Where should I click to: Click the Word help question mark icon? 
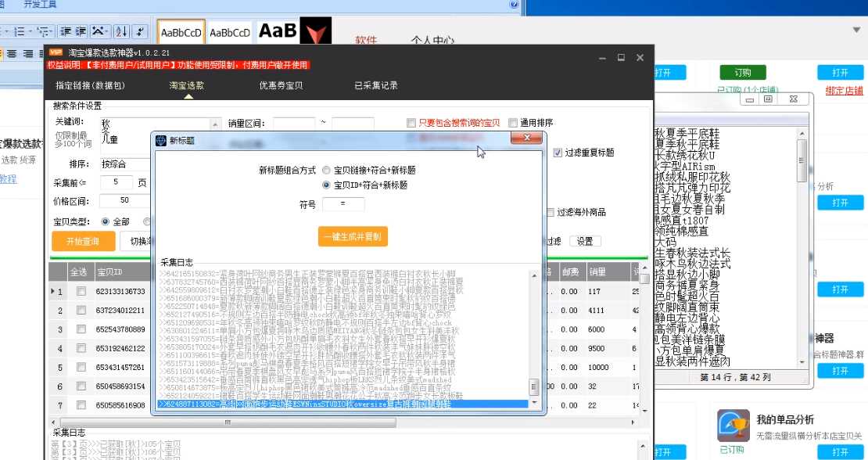(515, 5)
